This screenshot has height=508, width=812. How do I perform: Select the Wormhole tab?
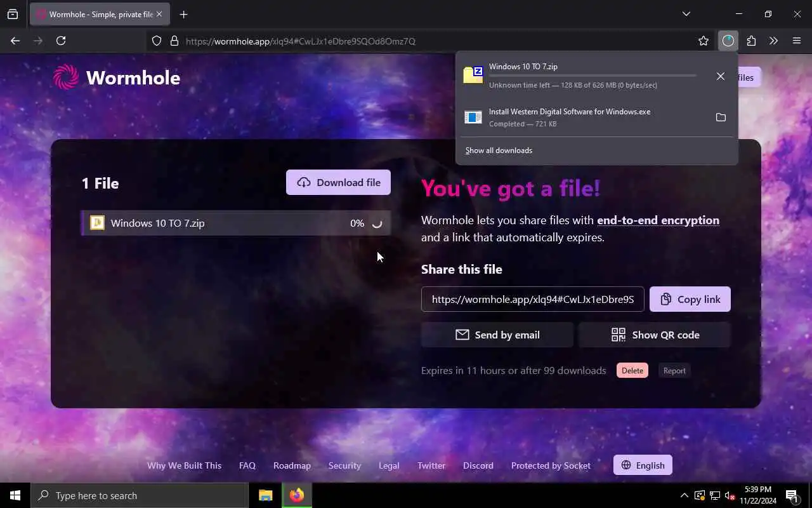(99, 14)
